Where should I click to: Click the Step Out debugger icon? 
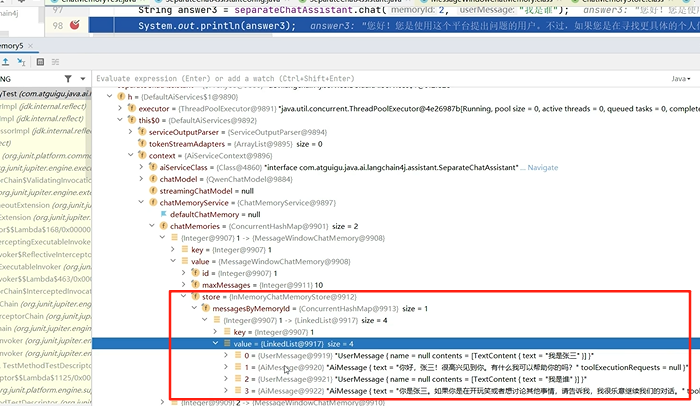5,62
